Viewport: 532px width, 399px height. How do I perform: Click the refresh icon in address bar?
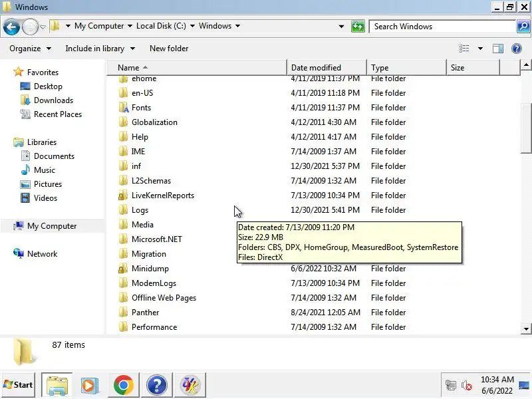point(358,27)
